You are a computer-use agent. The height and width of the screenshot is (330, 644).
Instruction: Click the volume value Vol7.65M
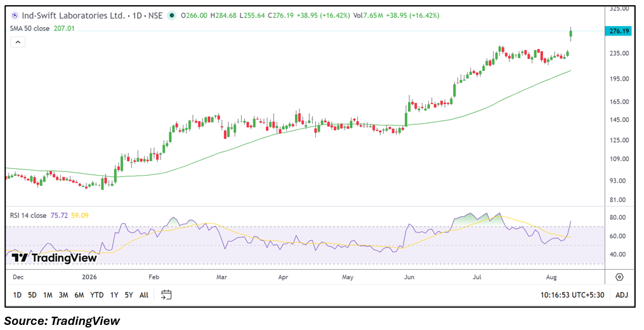[368, 16]
